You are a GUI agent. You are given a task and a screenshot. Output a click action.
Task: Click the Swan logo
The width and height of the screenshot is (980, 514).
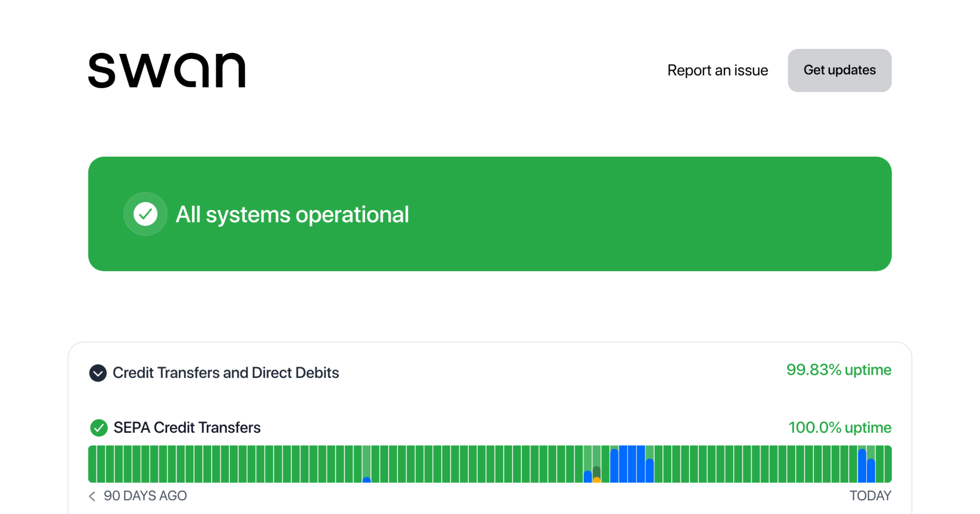[x=167, y=70]
